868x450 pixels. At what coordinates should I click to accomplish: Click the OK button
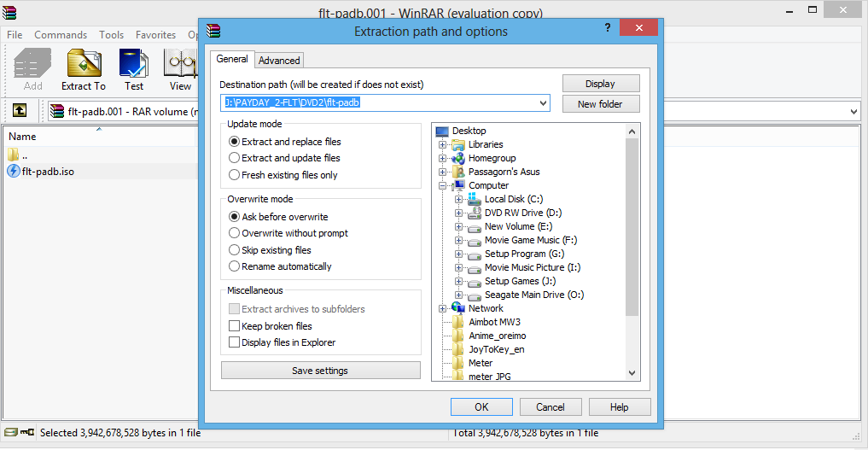pos(481,406)
